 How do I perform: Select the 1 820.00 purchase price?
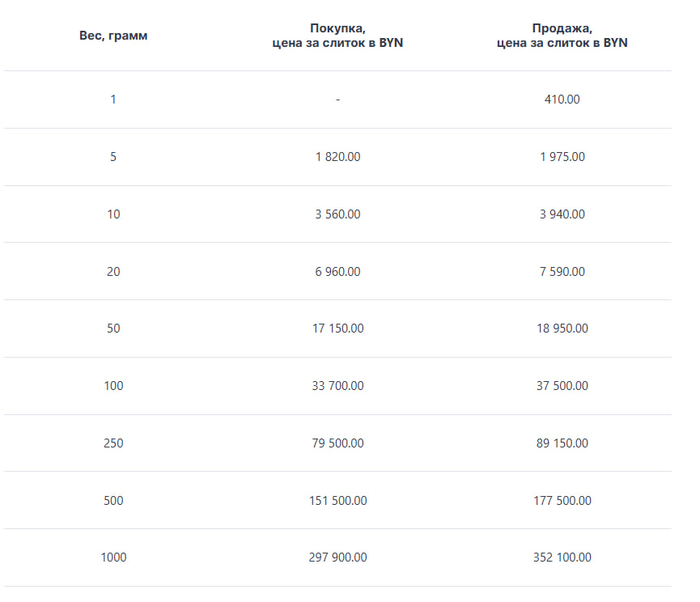click(x=337, y=157)
